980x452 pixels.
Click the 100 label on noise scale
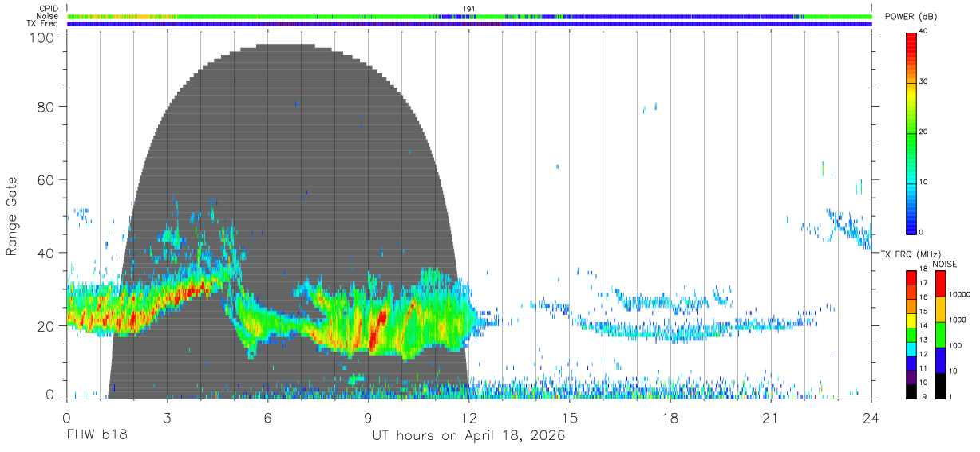[956, 345]
